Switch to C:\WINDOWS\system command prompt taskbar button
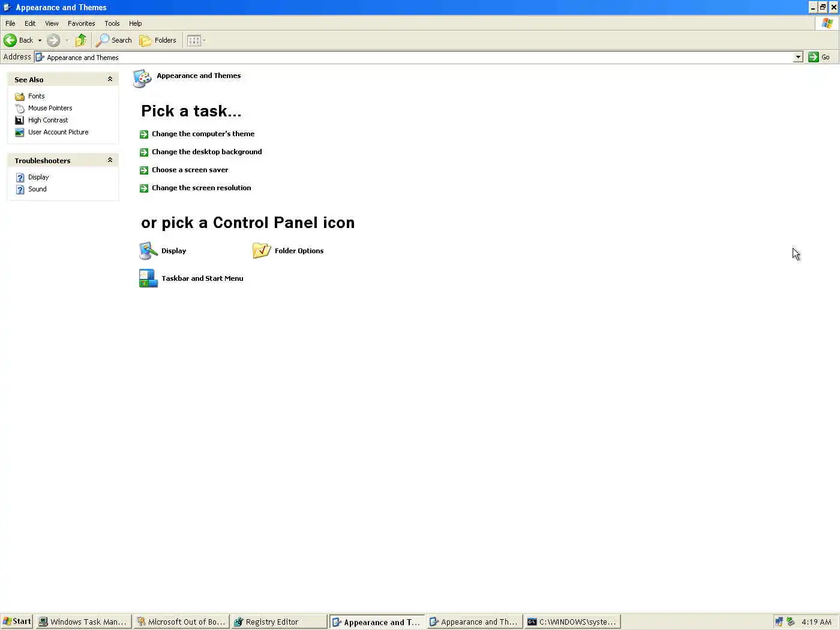This screenshot has width=840, height=630. pos(572,622)
